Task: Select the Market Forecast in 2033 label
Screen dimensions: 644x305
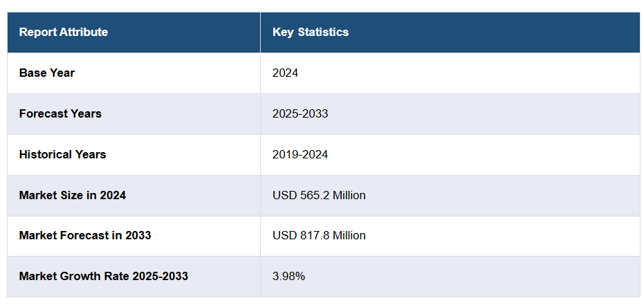Action: coord(85,235)
